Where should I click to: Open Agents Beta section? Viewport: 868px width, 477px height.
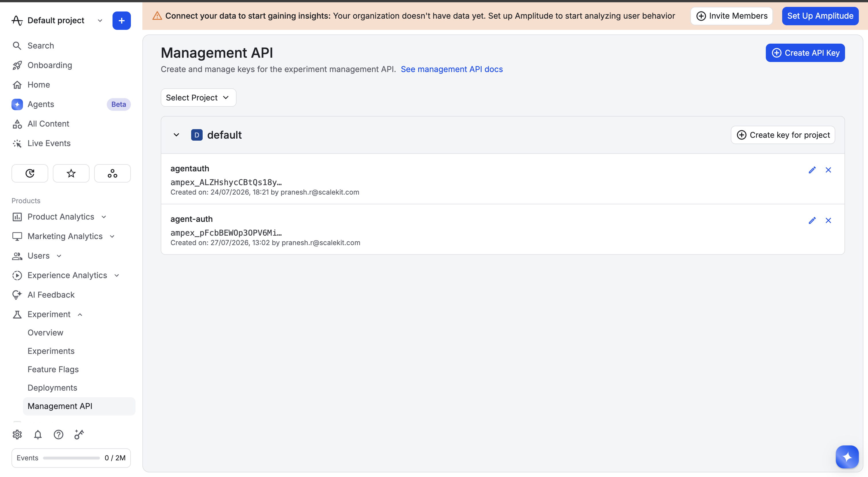40,104
